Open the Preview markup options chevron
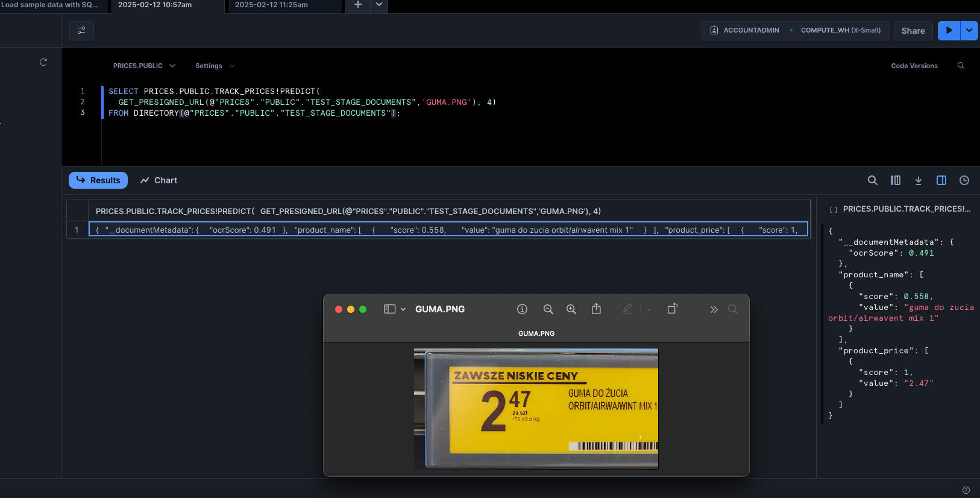This screenshot has width=980, height=498. [649, 310]
